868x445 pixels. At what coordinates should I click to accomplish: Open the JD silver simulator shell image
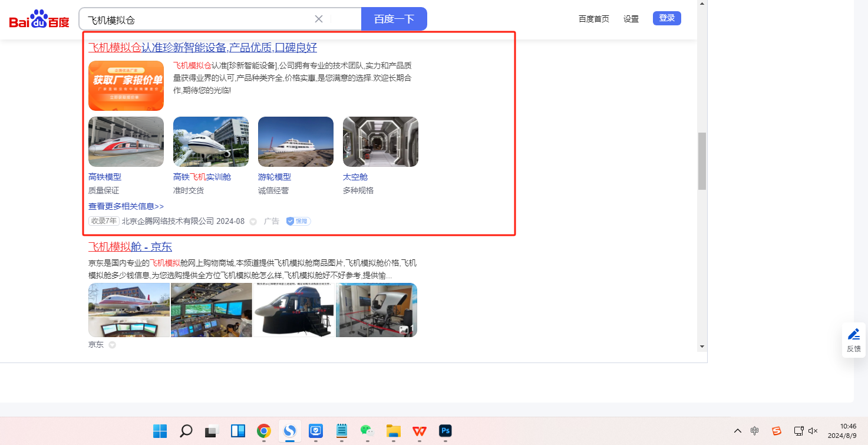(377, 310)
